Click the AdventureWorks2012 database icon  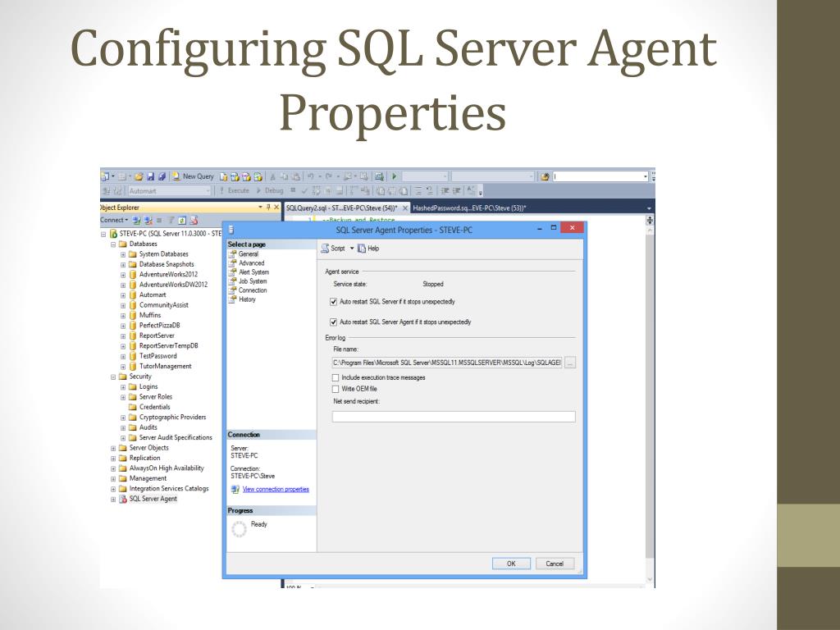[132, 274]
